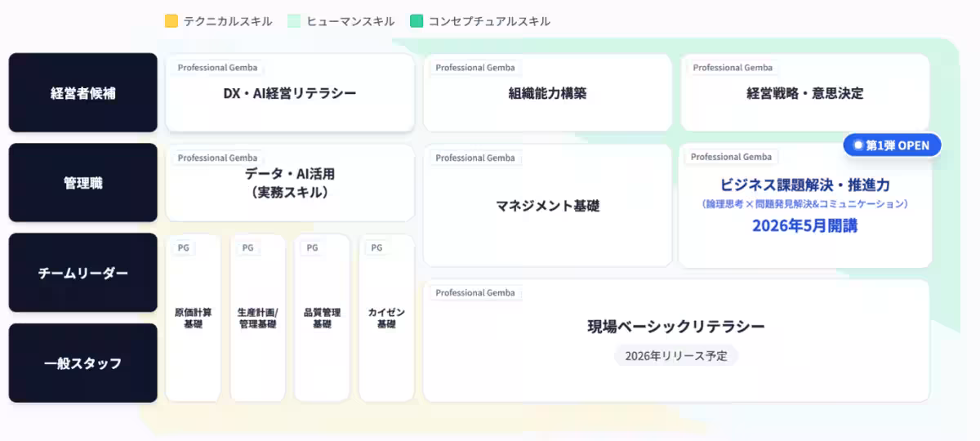Click Professional Gemba tag on ビジネス課題解決 card
Viewport: 980px width, 441px height.
pyautogui.click(x=731, y=157)
